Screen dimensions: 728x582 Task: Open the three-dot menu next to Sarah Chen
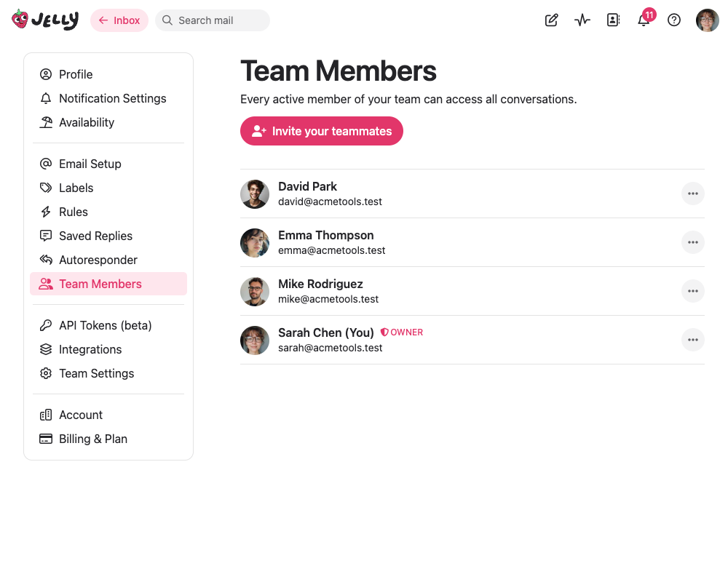click(x=692, y=339)
